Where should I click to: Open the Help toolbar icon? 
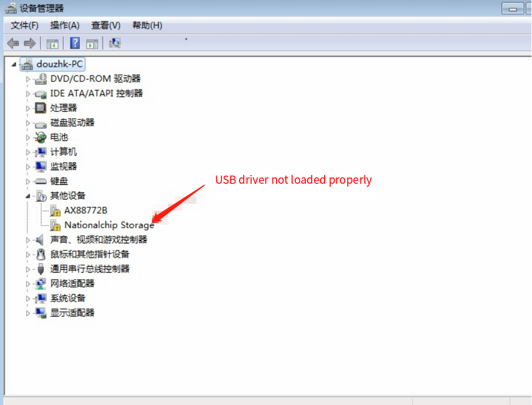point(74,43)
